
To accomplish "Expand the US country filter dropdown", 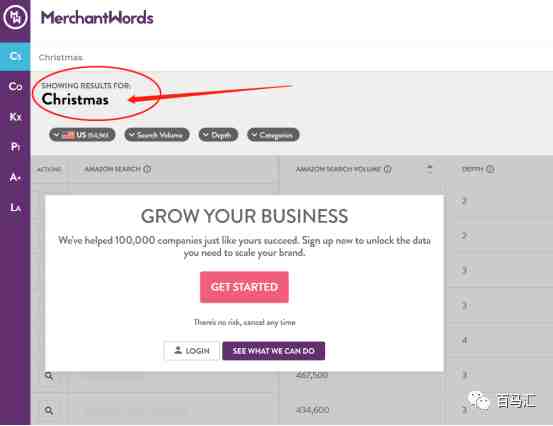I will 82,135.
